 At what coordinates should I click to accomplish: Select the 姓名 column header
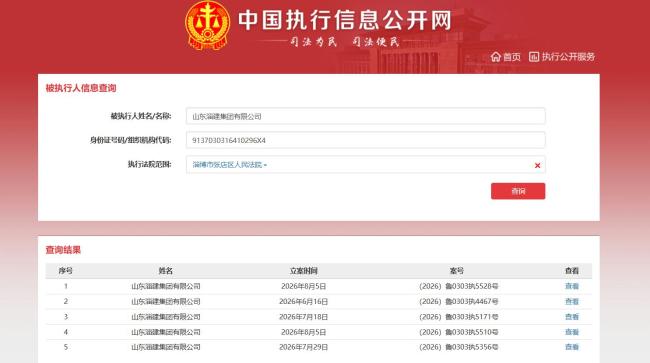[165, 271]
